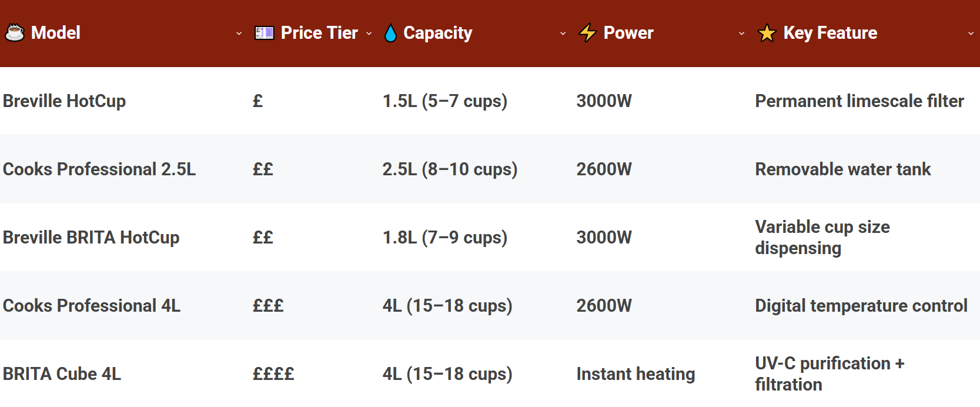Open the Model column sort dropdown
Image resolution: width=980 pixels, height=407 pixels.
pyautogui.click(x=239, y=34)
